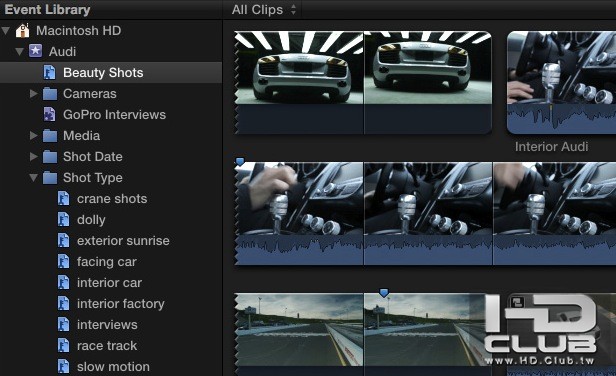Click the Media folder icon
This screenshot has height=376, width=616.
click(x=50, y=136)
